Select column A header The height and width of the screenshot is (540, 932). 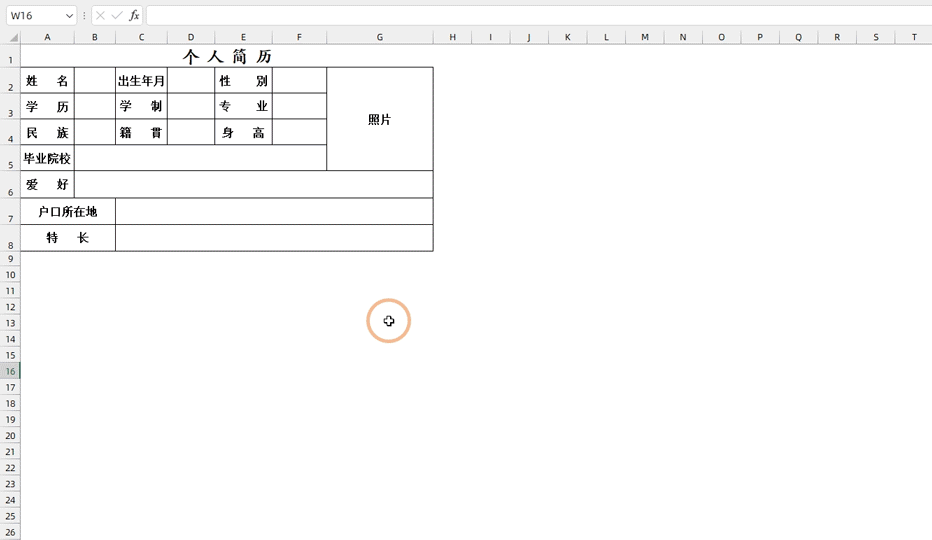coord(47,37)
